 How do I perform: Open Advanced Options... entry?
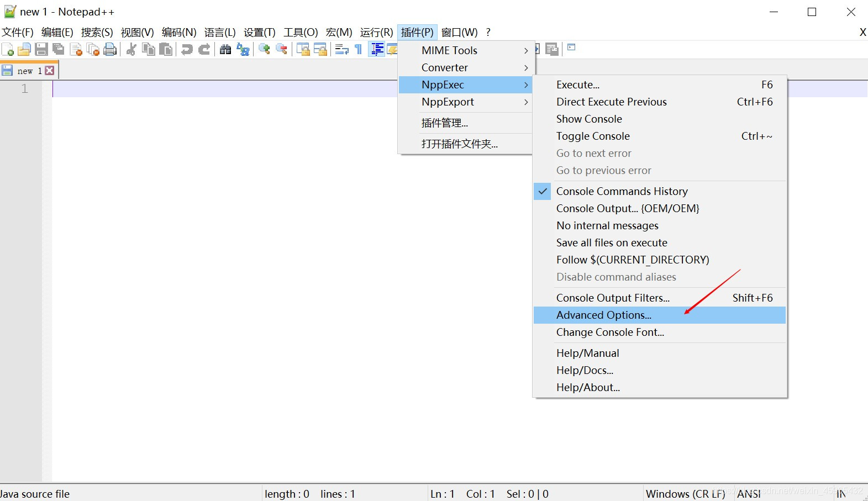(x=660, y=315)
